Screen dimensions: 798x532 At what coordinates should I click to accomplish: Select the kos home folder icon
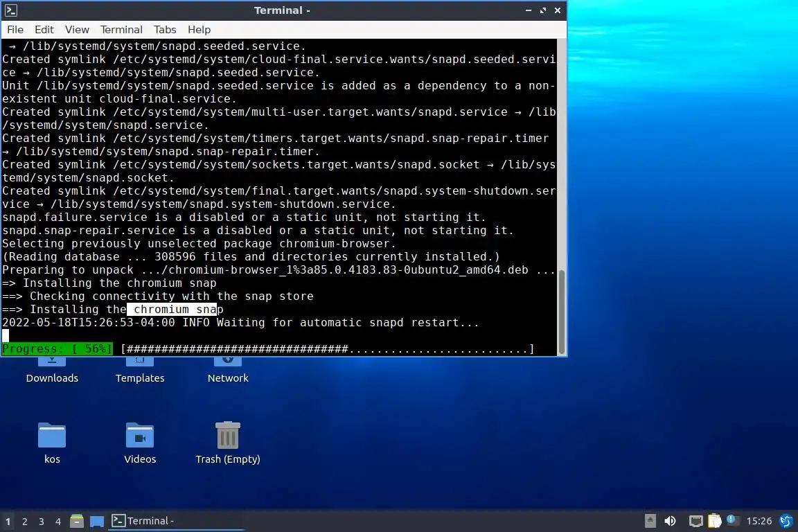coord(52,443)
